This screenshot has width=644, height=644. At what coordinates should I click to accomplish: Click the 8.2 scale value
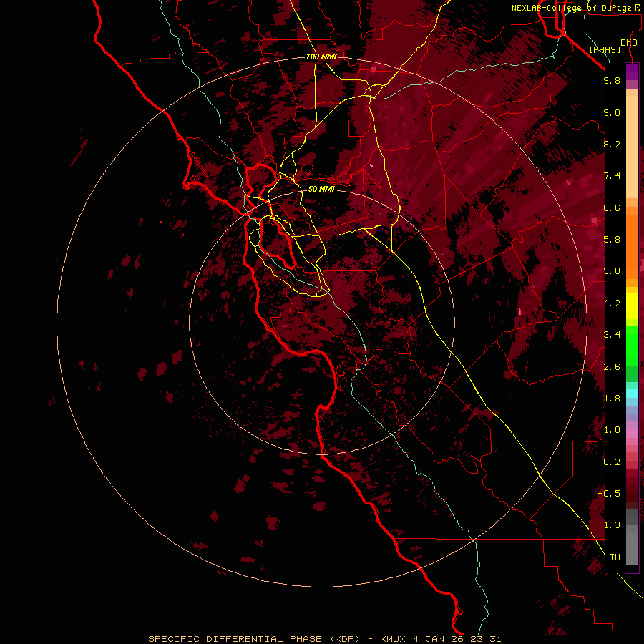click(x=612, y=144)
